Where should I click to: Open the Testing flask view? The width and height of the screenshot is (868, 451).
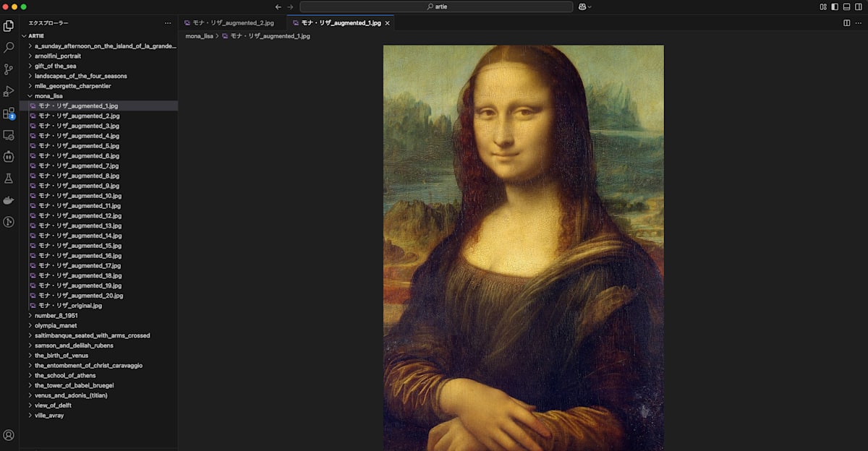[x=9, y=178]
